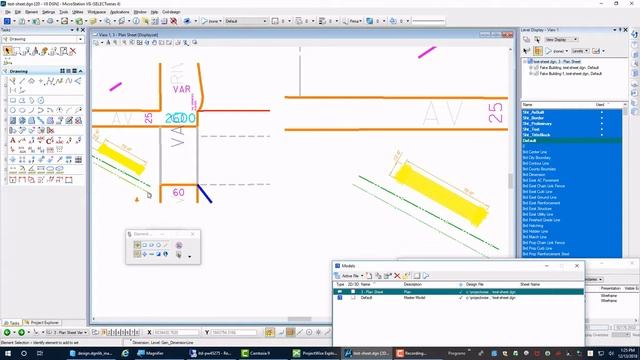Click the magnifier zoom icon in main toolbar

point(108,21)
